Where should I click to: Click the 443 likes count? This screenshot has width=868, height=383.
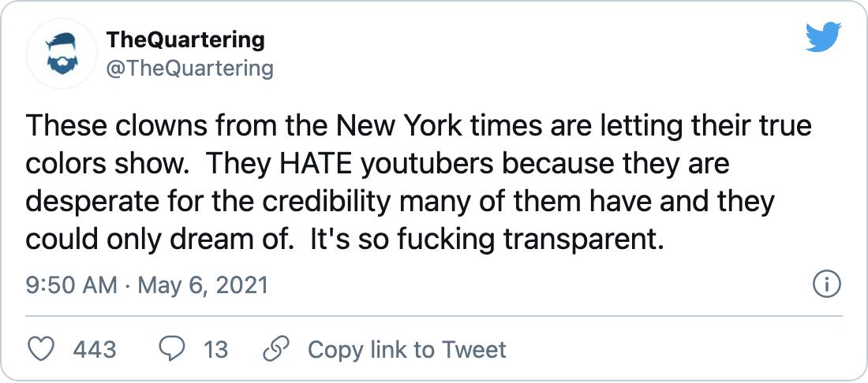(95, 349)
